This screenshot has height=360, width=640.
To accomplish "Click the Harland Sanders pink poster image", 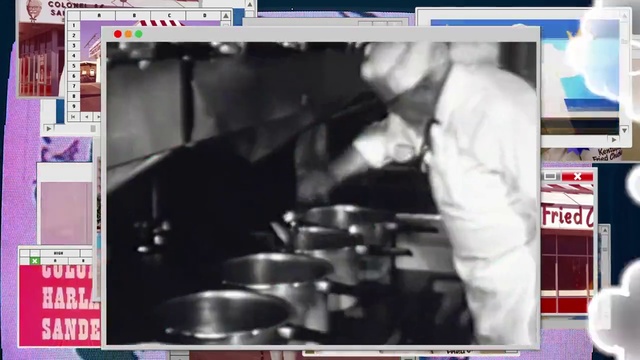I will tap(60, 305).
